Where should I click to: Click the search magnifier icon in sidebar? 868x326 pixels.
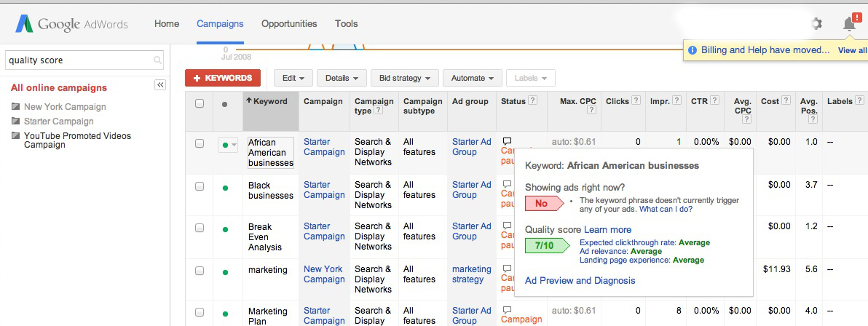(158, 60)
